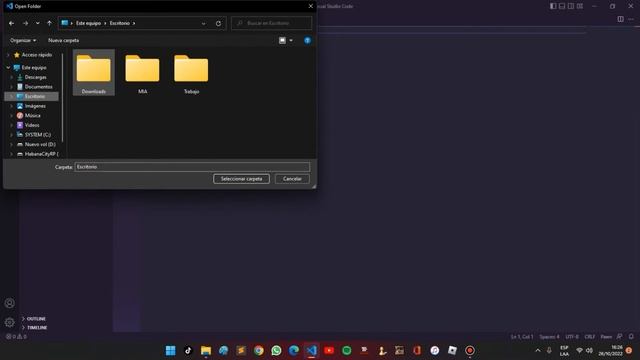
Task: Open YouTube from the taskbar
Action: pos(329,350)
